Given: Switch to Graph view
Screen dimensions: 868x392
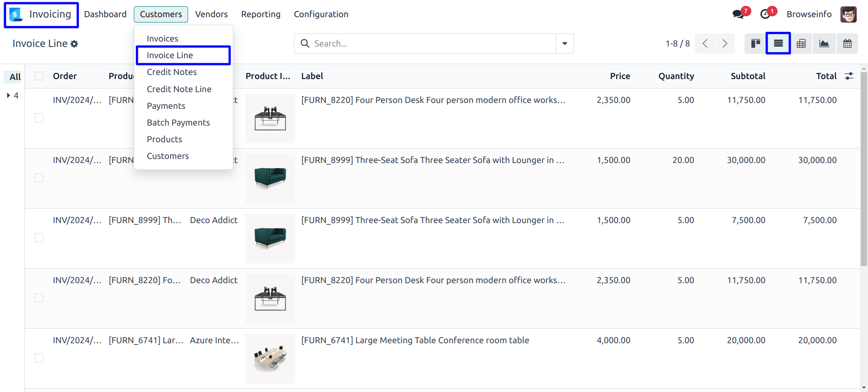Looking at the screenshot, I should [824, 43].
